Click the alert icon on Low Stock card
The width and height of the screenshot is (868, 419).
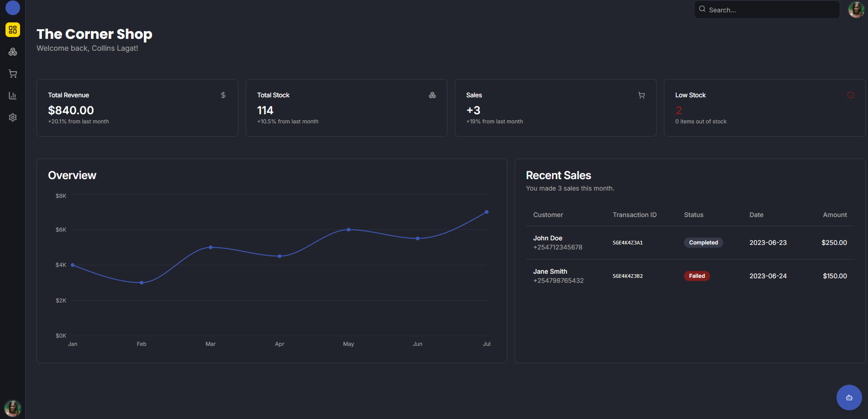coord(850,95)
